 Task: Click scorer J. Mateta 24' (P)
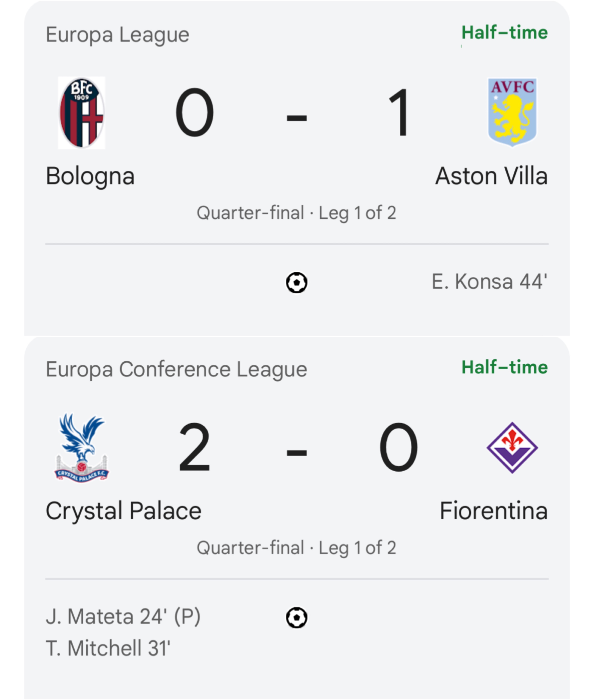coord(123,617)
